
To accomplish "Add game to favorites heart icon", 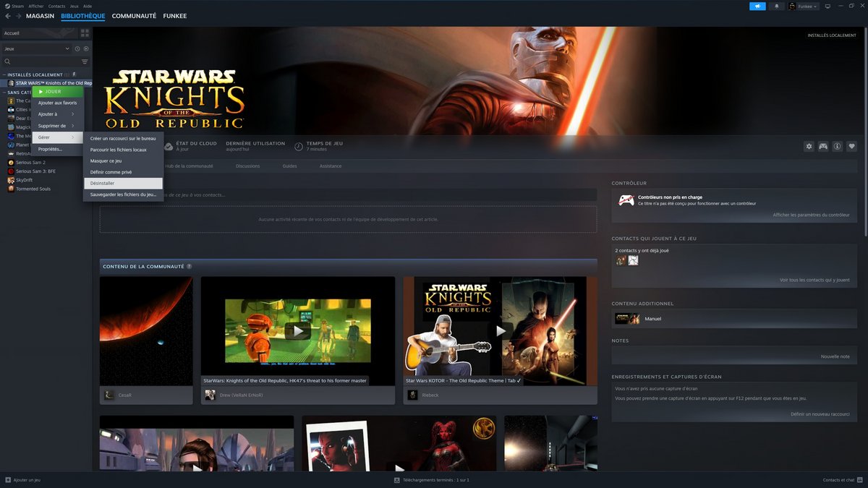I will [x=852, y=146].
